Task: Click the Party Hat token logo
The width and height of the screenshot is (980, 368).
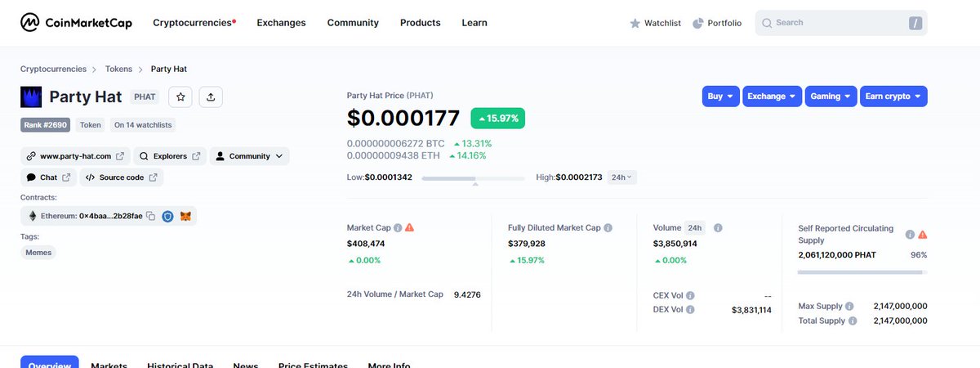Action: [x=31, y=96]
